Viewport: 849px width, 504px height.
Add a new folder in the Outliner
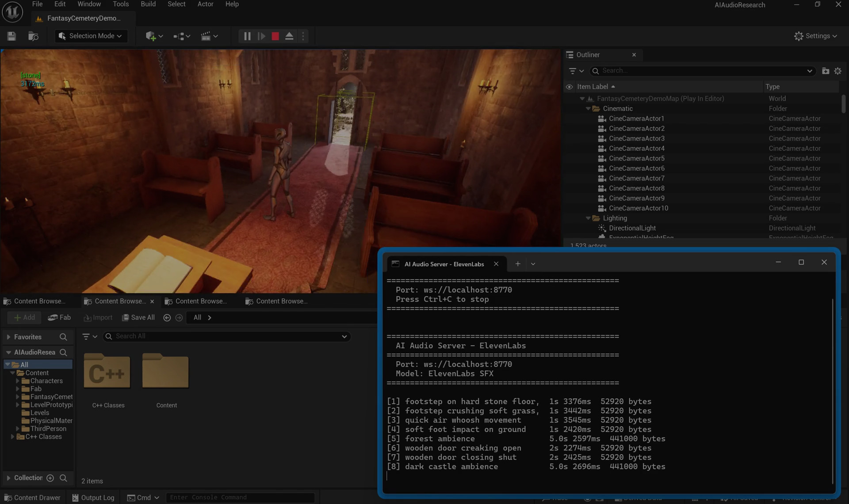click(825, 71)
